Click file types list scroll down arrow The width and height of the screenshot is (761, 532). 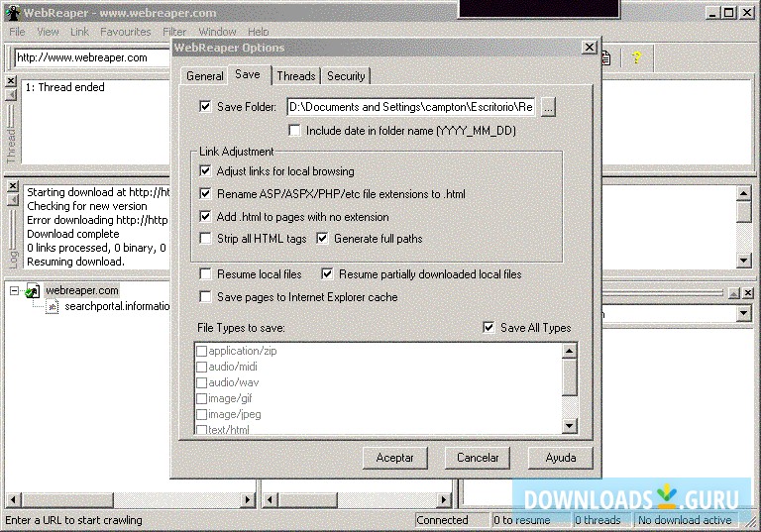[x=570, y=426]
